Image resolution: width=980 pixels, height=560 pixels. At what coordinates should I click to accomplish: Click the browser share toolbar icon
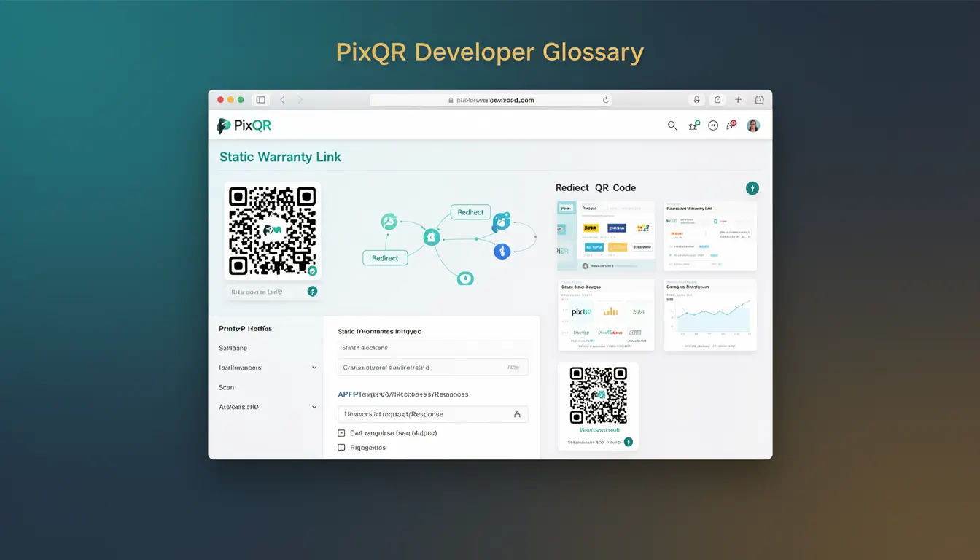[x=696, y=100]
